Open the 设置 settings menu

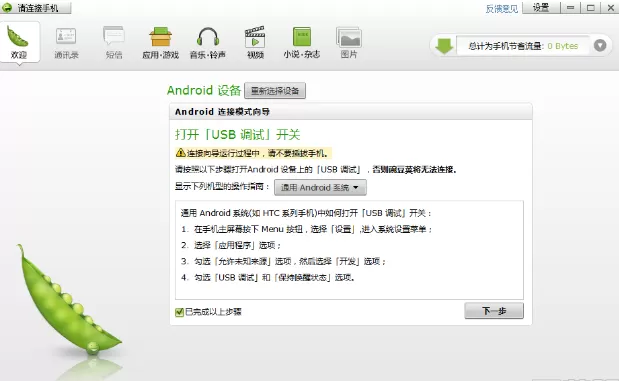(541, 8)
